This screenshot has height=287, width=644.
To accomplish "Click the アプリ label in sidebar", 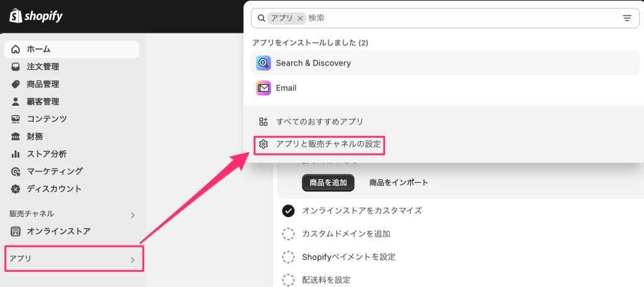I will click(x=20, y=259).
